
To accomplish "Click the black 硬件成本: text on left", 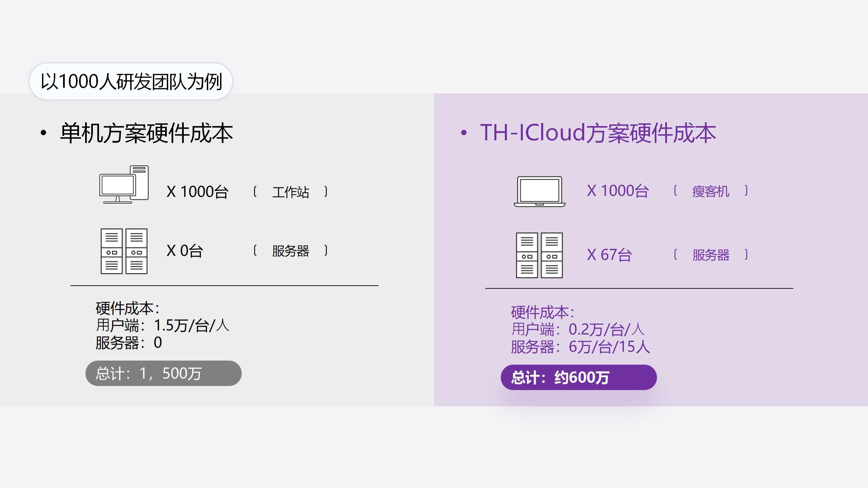I will pos(127,308).
